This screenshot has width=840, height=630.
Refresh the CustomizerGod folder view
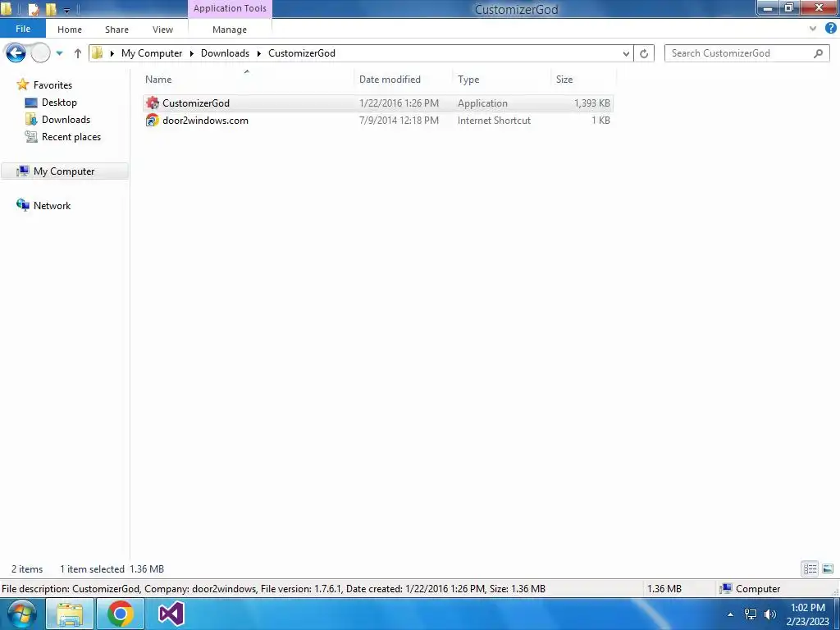tap(644, 53)
